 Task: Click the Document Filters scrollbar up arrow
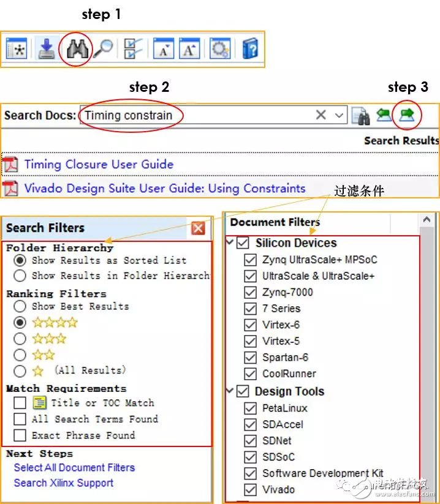click(428, 220)
